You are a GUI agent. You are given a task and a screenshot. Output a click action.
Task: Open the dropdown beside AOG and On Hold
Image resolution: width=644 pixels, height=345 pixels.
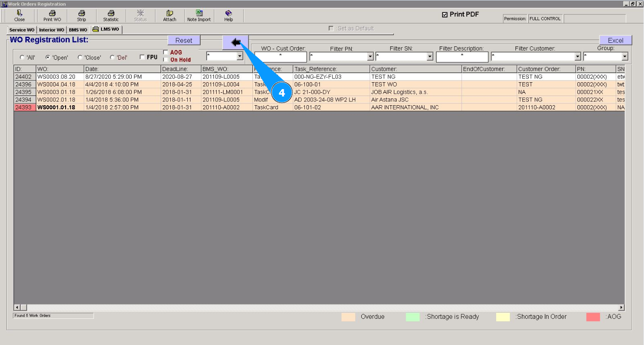(239, 57)
